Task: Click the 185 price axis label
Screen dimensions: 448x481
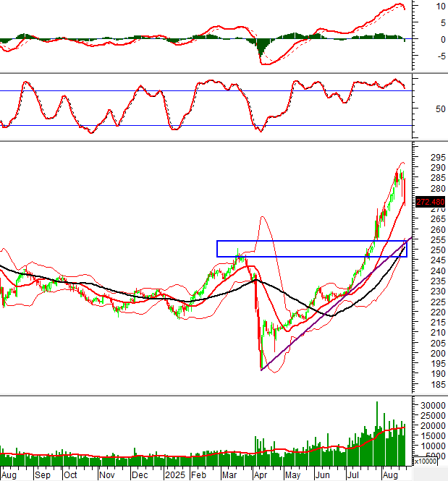Action: 438,384
